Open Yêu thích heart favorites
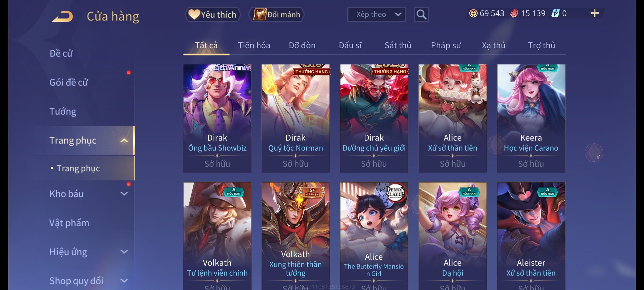 [213, 15]
